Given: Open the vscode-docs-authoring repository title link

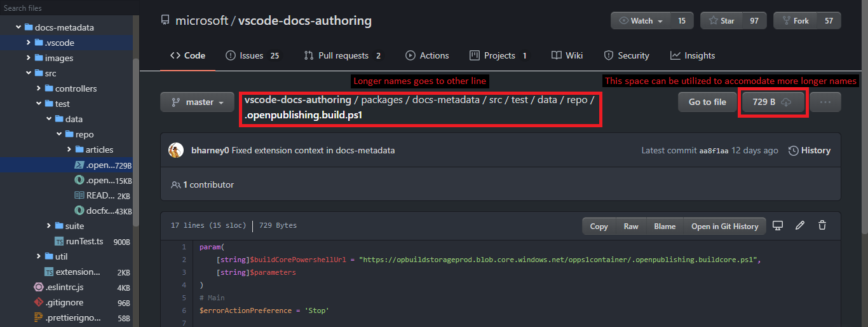Looking at the screenshot, I should tap(305, 20).
